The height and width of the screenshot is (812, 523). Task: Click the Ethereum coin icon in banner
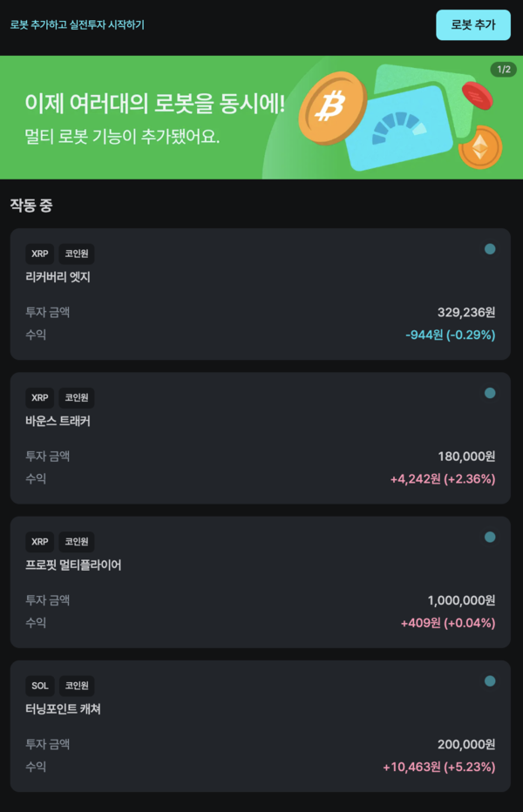pos(480,146)
